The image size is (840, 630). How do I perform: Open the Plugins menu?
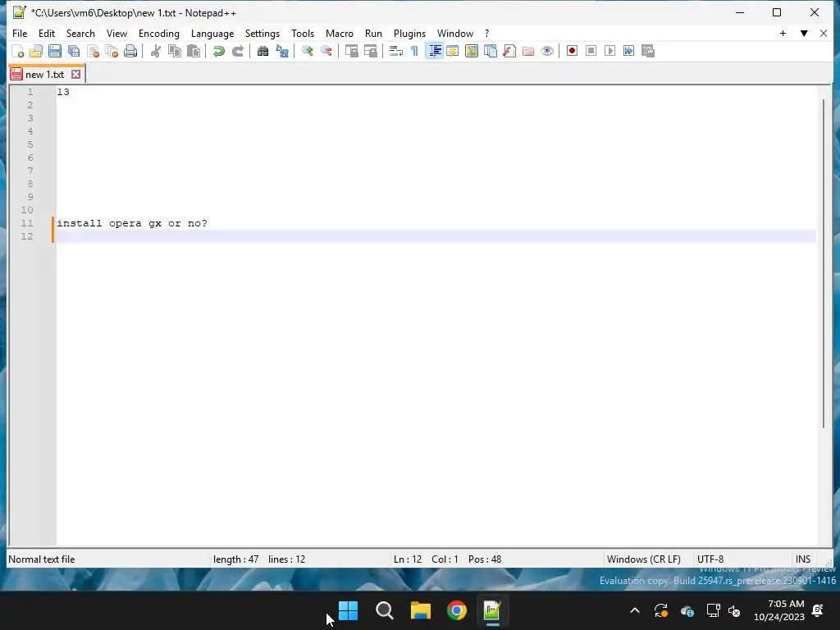[x=410, y=33]
